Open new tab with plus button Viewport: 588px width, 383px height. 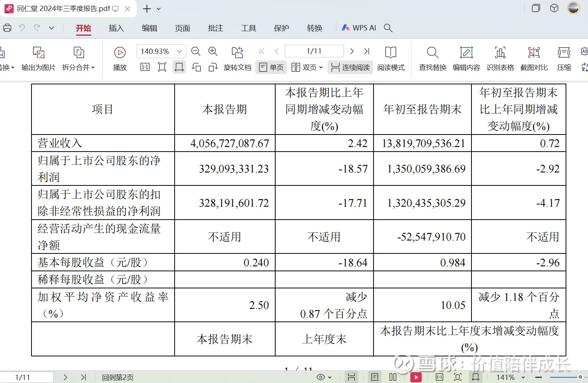click(147, 9)
